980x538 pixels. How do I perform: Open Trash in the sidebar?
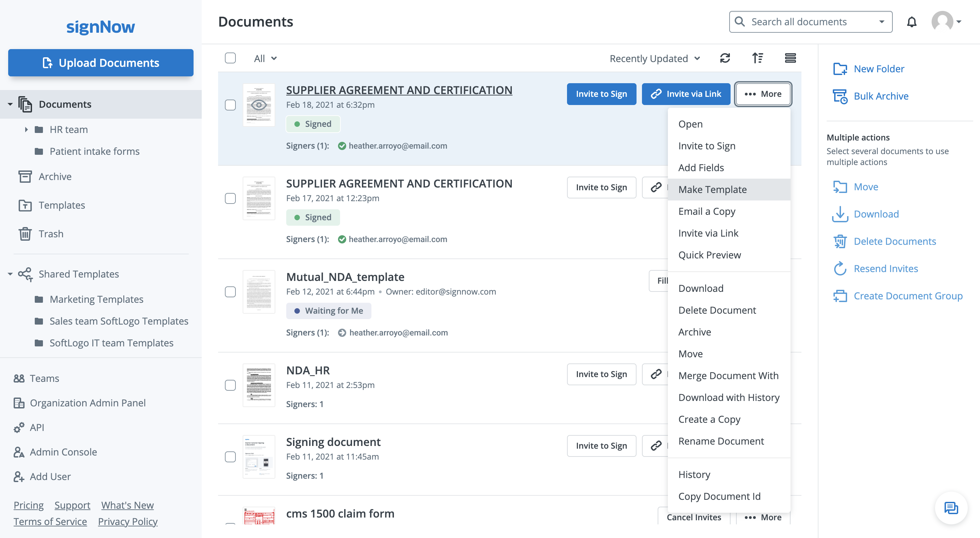point(50,234)
